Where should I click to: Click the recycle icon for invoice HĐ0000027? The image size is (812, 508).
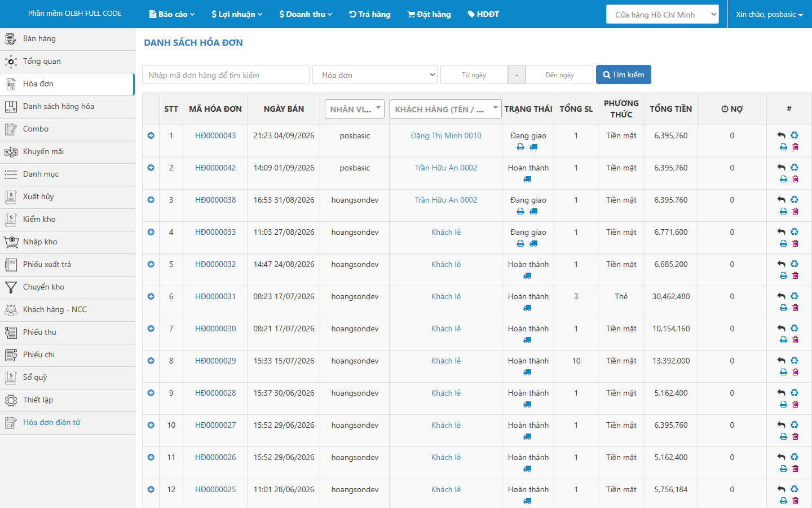click(x=795, y=424)
